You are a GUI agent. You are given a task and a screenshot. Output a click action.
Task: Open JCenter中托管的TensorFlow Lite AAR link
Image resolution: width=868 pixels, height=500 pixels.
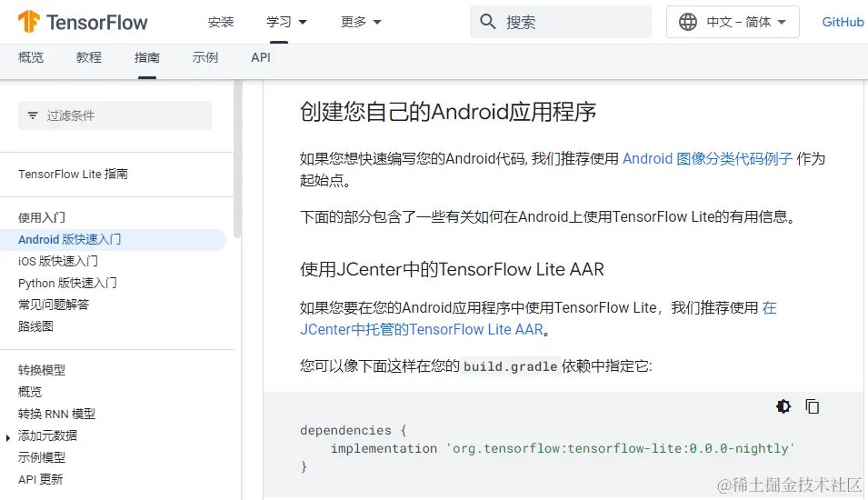[421, 329]
